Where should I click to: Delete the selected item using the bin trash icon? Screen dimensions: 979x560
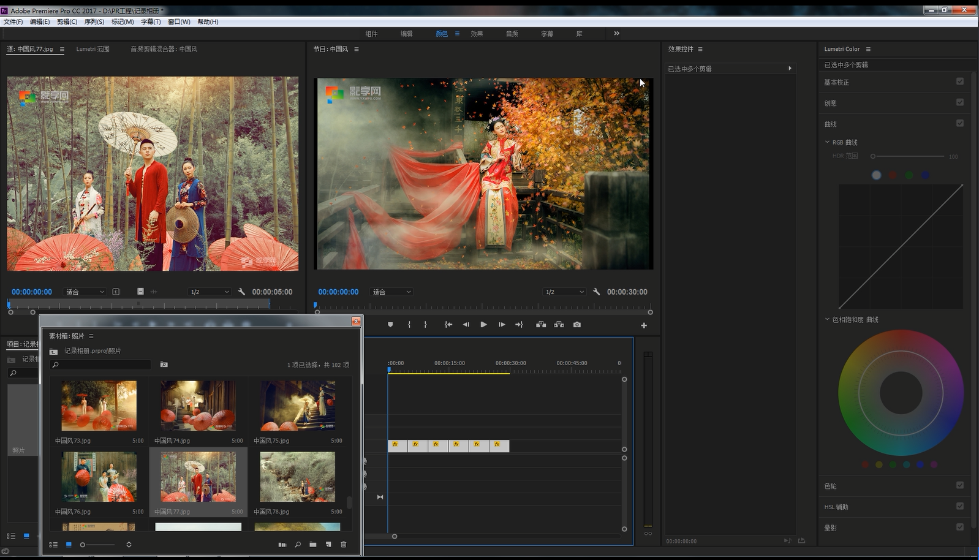click(343, 544)
